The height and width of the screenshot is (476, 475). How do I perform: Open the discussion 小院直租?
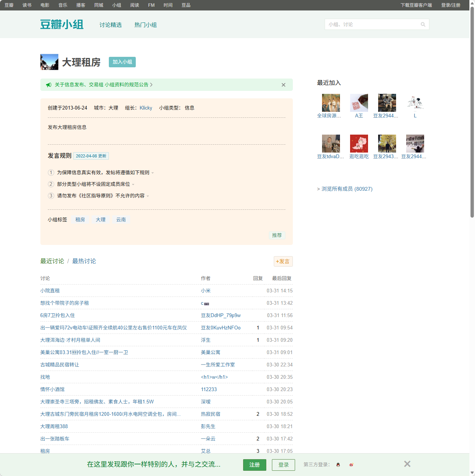coord(50,291)
